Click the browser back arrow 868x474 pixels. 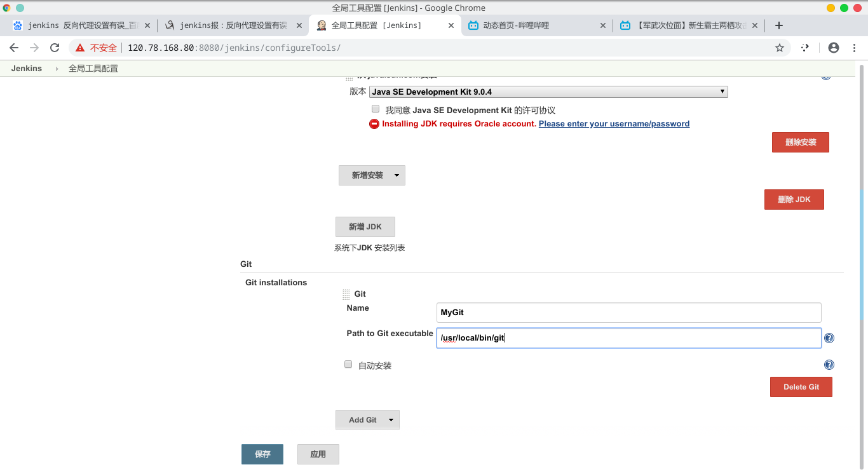(x=14, y=48)
